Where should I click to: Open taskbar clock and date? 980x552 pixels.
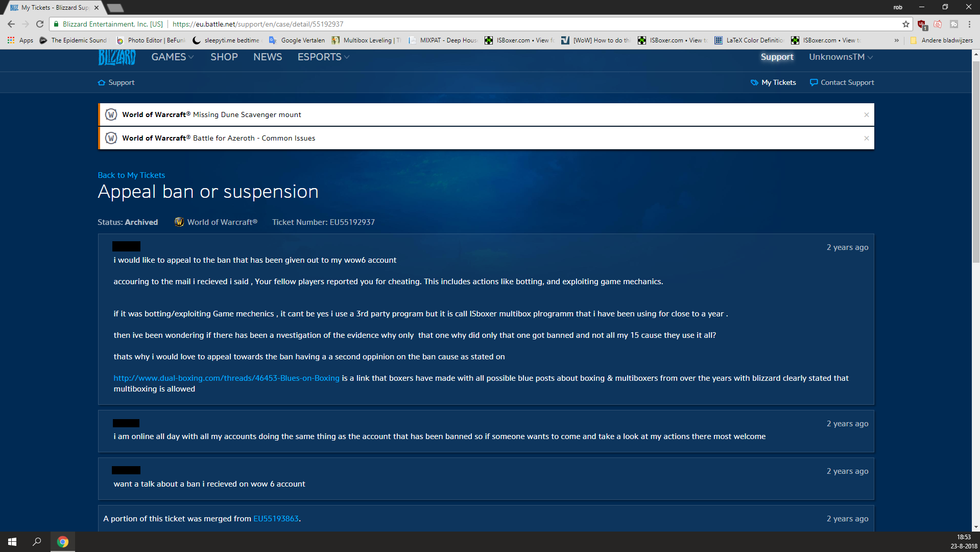point(964,542)
